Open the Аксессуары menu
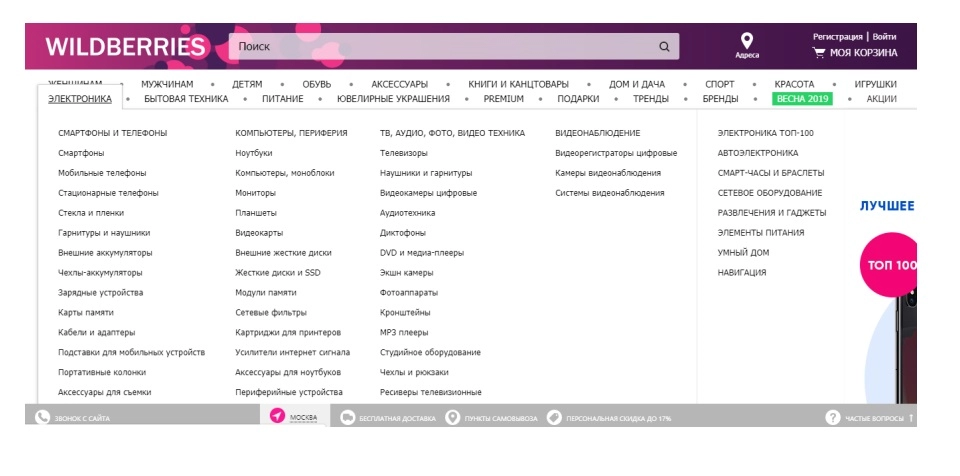960x476 pixels. tap(400, 85)
